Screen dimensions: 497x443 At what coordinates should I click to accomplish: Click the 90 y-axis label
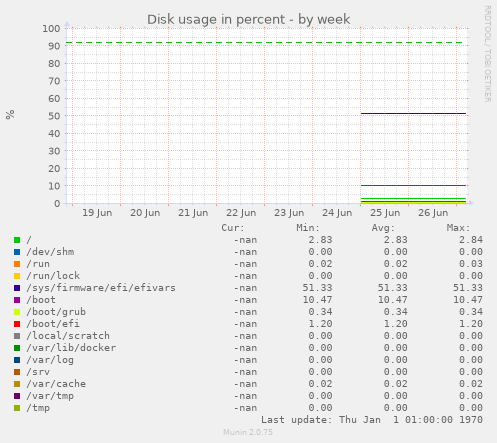(54, 46)
